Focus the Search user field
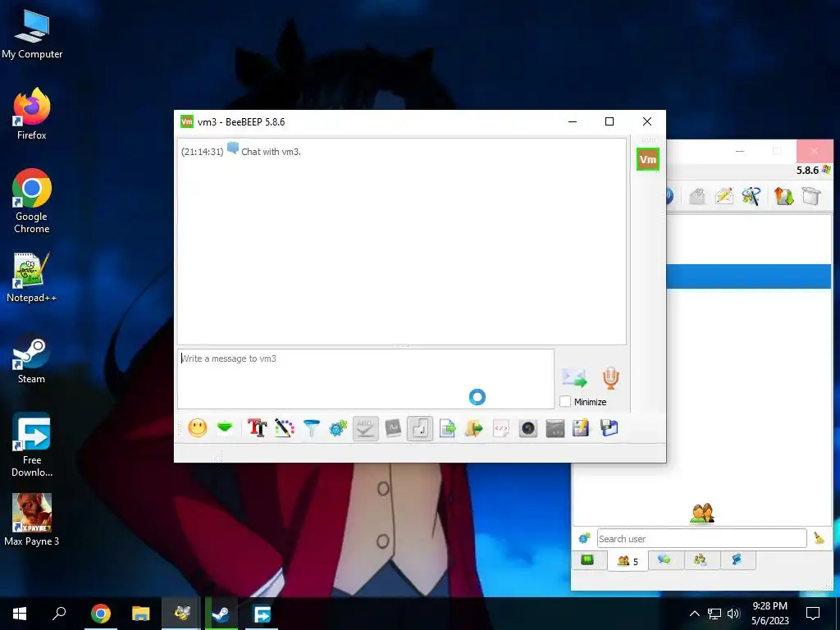This screenshot has width=840, height=630. pos(702,538)
